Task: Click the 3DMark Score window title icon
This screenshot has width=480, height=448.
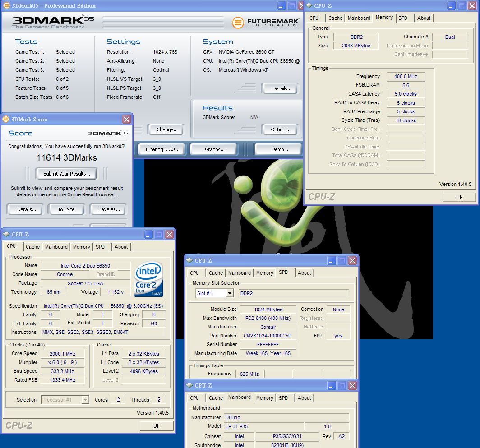Action: pos(6,119)
